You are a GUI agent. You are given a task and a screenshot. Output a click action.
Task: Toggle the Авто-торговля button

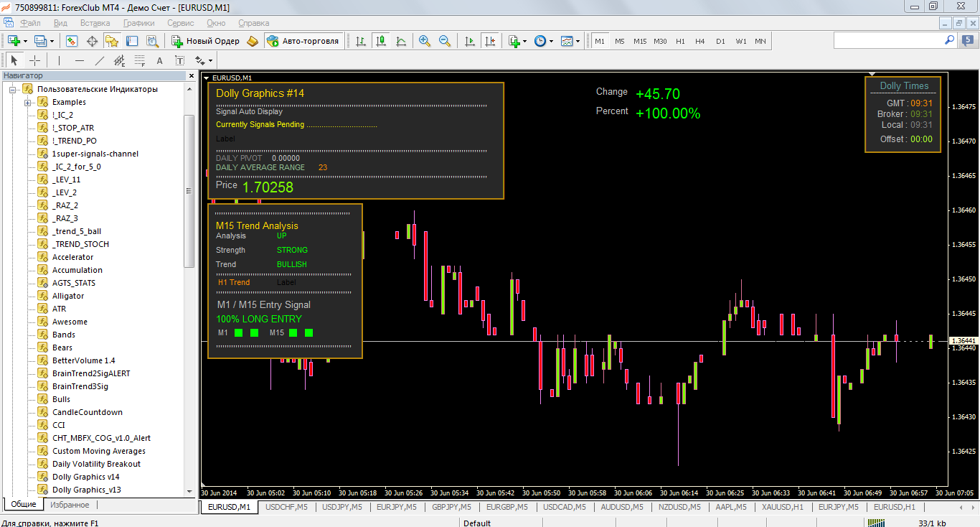tap(303, 41)
